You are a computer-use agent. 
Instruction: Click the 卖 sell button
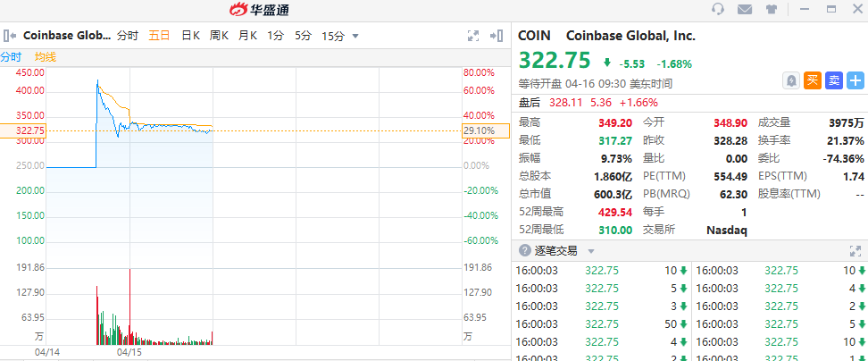[834, 80]
